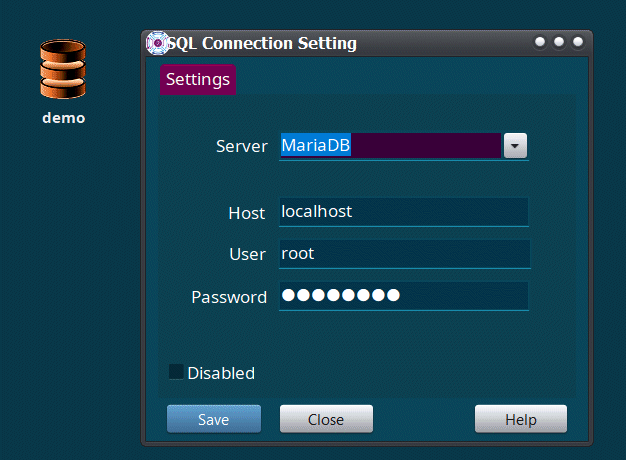
Task: Focus the User field containing root
Action: (403, 254)
